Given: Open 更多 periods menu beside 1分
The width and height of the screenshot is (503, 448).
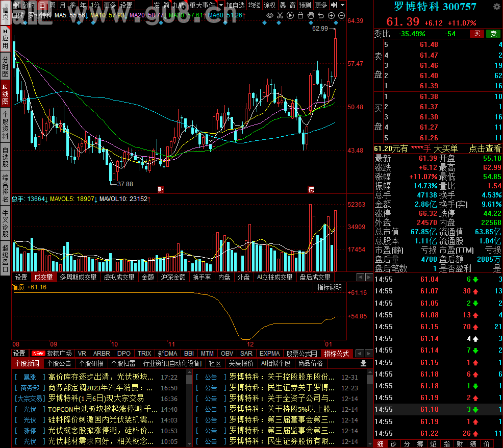Looking at the screenshot, I should tap(110, 5).
